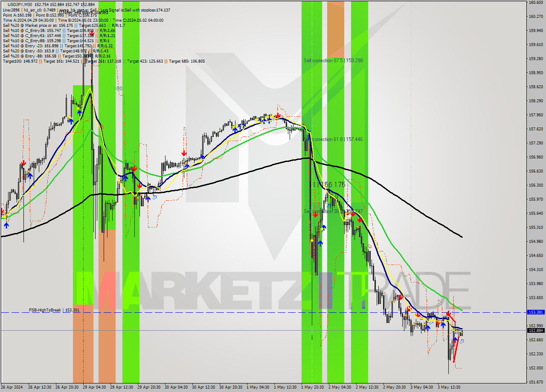Click the 158.950 price axis label
The height and width of the screenshot is (392, 546).
536,72
